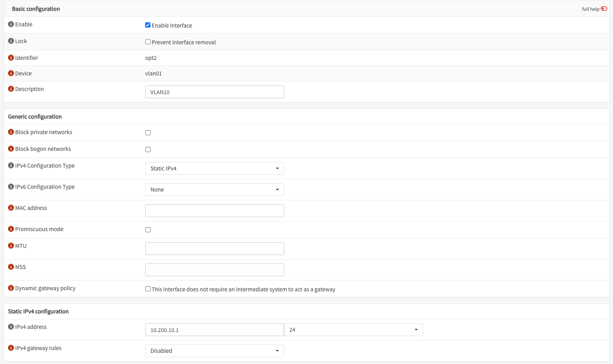Open the IPv4 Configuration Type dropdown
This screenshot has width=613, height=364.
tap(214, 168)
